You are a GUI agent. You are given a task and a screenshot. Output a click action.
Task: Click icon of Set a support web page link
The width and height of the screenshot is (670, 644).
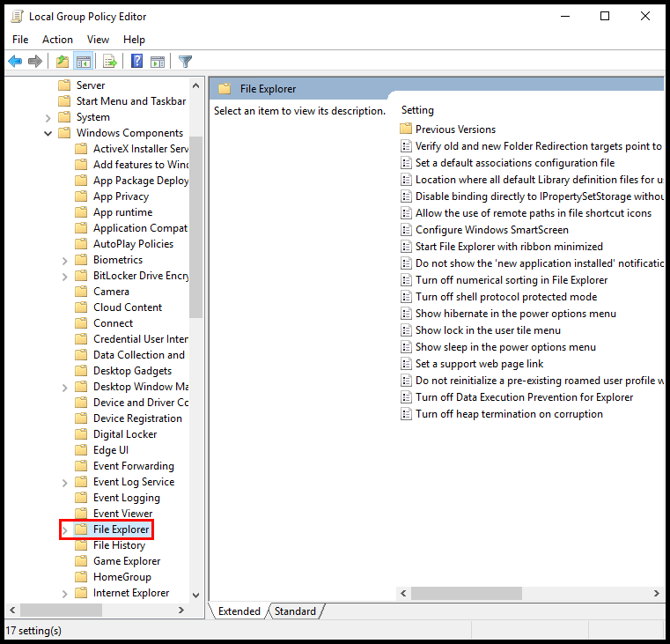(x=406, y=364)
